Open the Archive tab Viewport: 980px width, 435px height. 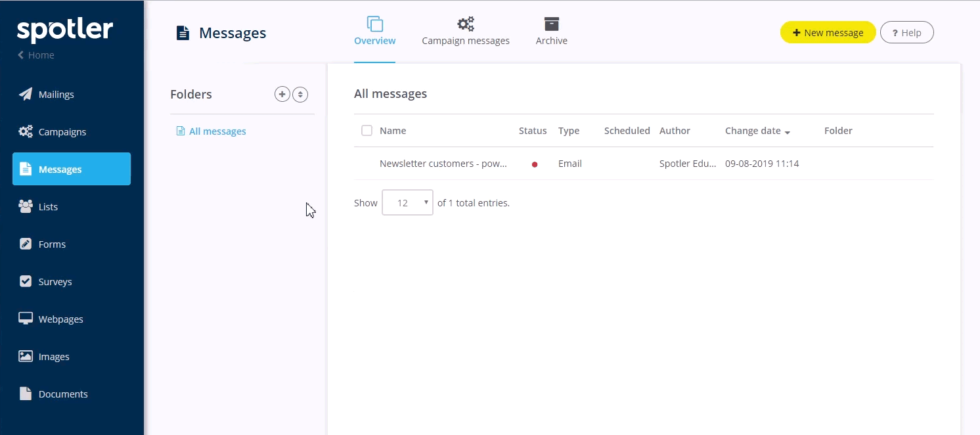[x=551, y=32]
